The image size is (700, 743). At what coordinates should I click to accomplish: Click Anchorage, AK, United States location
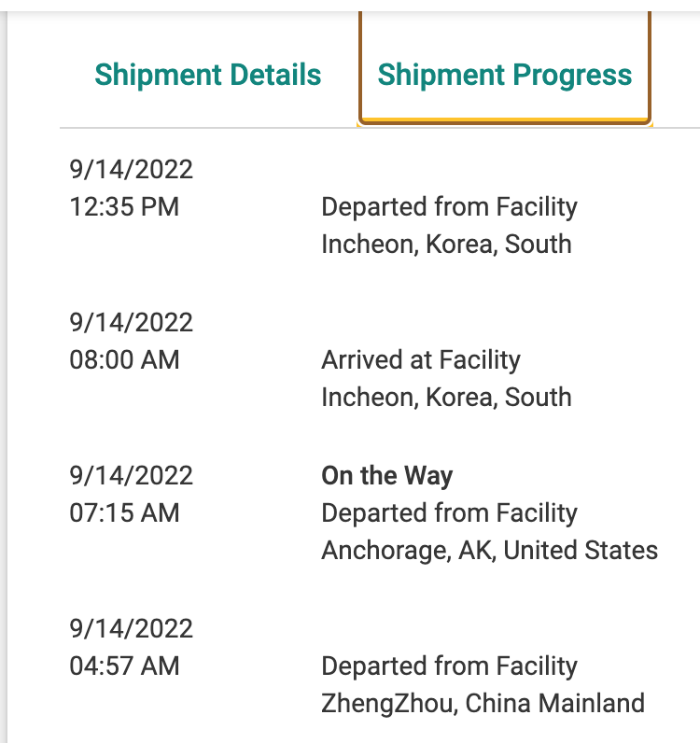coord(490,550)
